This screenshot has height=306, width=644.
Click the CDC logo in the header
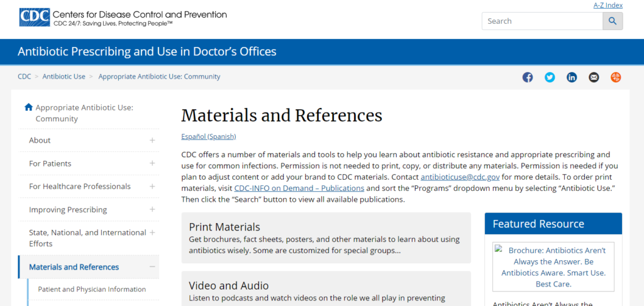pyautogui.click(x=35, y=18)
